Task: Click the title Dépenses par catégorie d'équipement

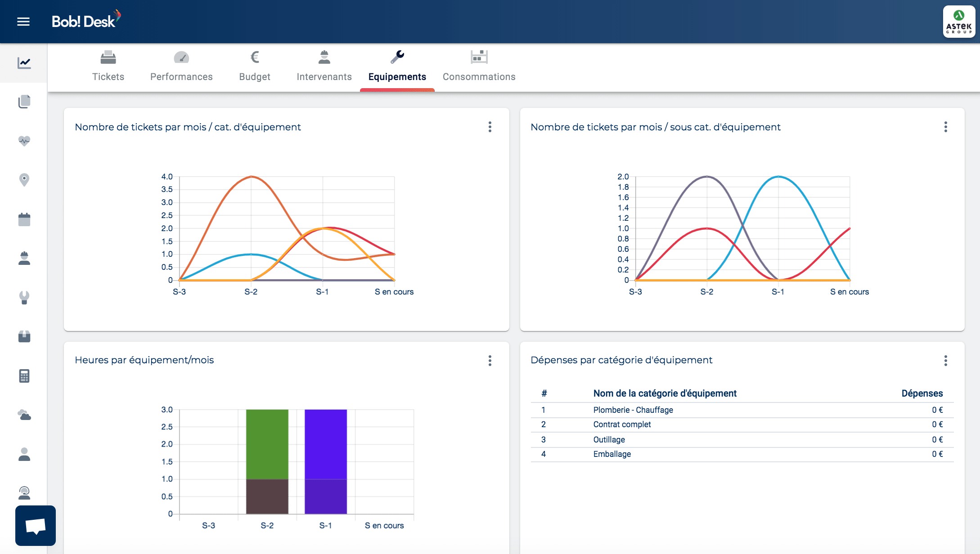Action: pyautogui.click(x=621, y=360)
